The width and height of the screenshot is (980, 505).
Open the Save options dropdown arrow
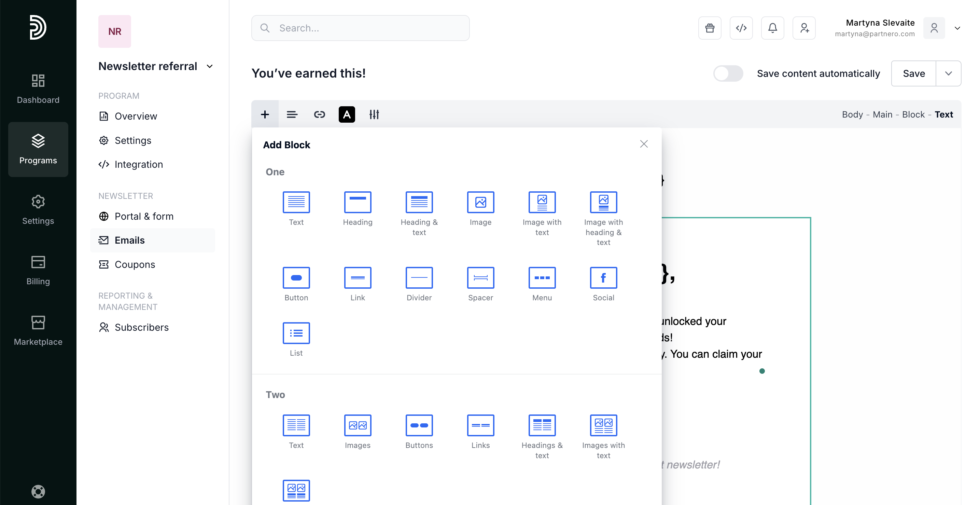point(948,73)
